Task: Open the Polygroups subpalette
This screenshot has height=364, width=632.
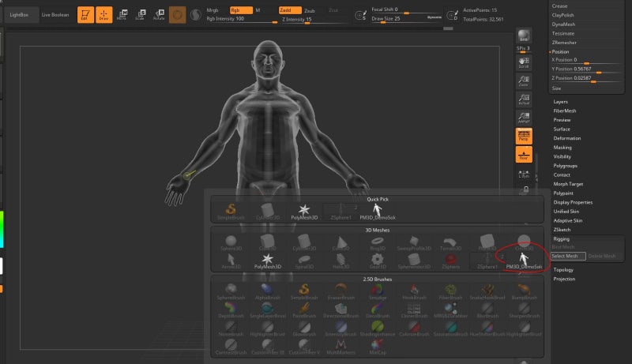Action: point(565,165)
